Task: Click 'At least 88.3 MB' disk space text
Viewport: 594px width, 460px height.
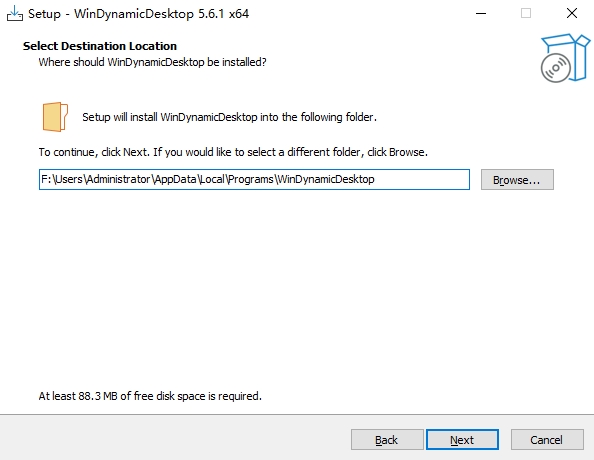Action: tap(150, 396)
